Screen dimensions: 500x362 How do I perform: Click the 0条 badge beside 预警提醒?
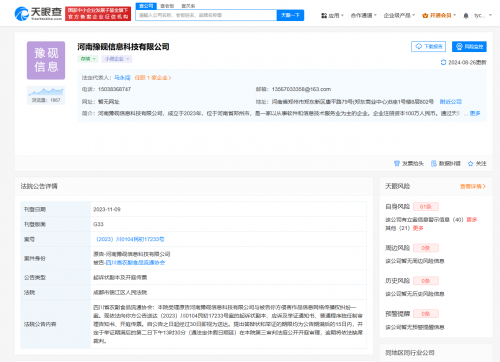pyautogui.click(x=426, y=314)
